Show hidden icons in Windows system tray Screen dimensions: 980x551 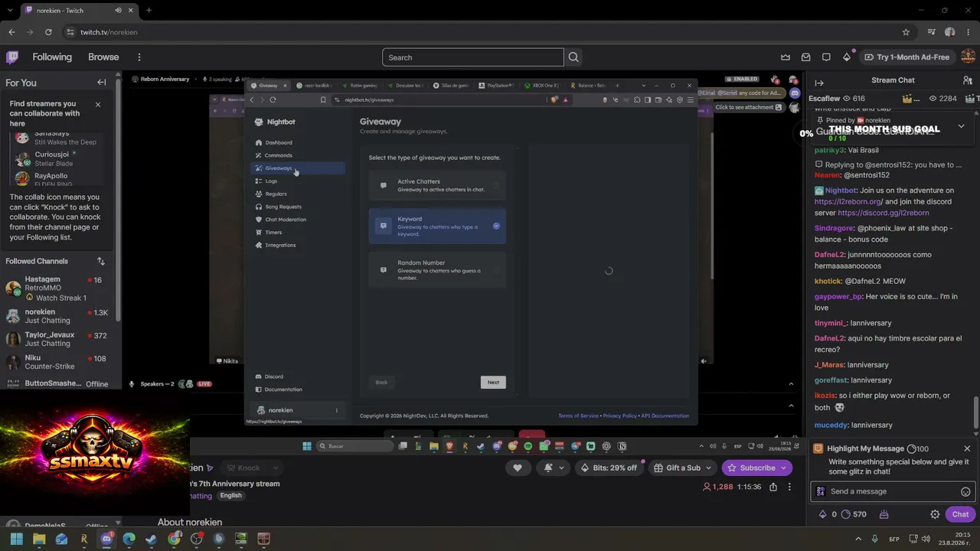pyautogui.click(x=857, y=539)
